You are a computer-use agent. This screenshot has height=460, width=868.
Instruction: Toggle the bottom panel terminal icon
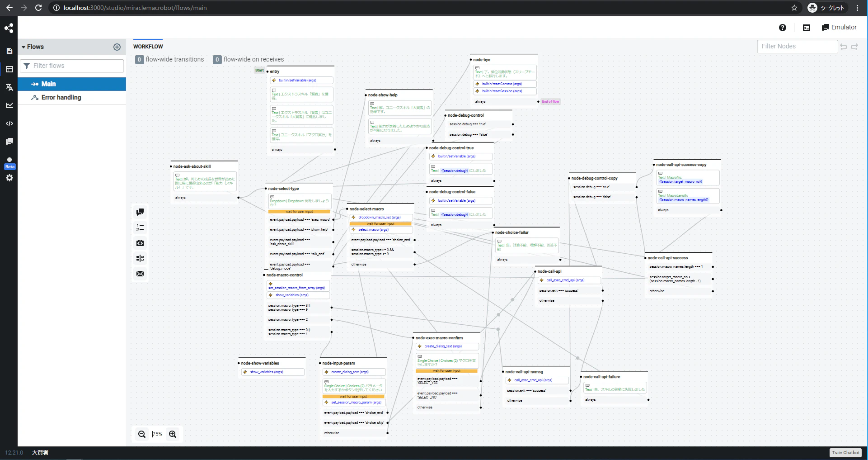pyautogui.click(x=807, y=28)
